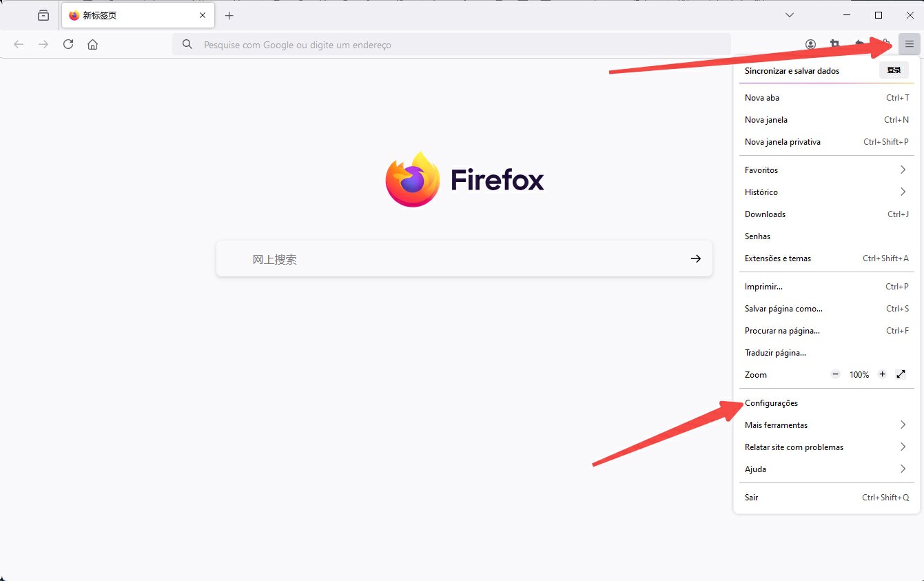
Task: Choose Procurar na página...
Action: point(826,330)
